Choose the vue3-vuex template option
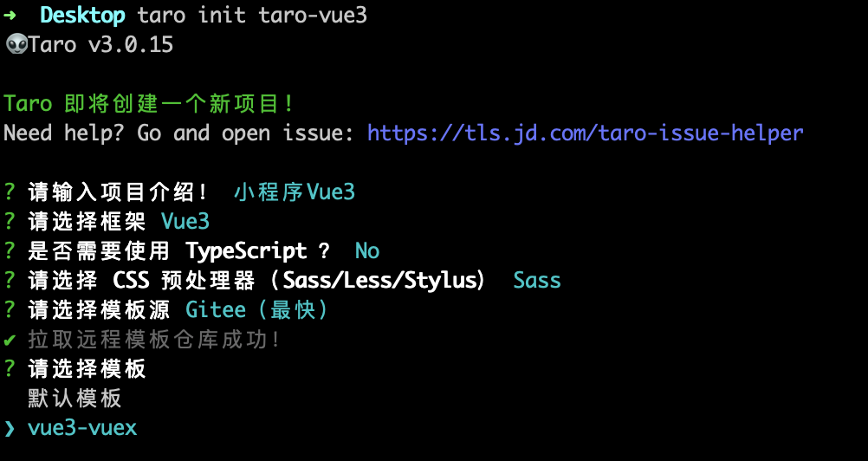The height and width of the screenshot is (461, 868). tap(82, 428)
